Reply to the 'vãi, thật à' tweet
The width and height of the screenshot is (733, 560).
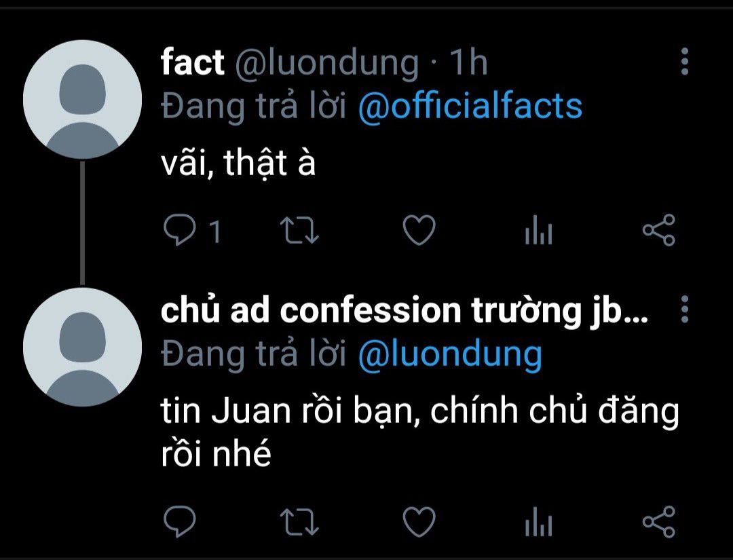click(x=180, y=229)
